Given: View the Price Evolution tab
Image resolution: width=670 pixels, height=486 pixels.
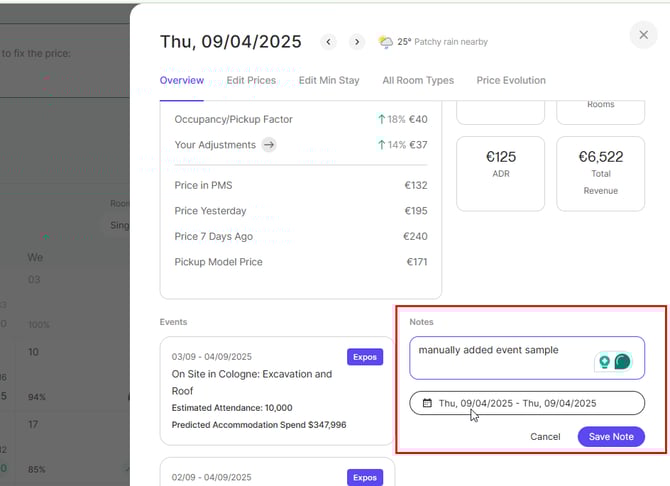Looking at the screenshot, I should (x=511, y=81).
